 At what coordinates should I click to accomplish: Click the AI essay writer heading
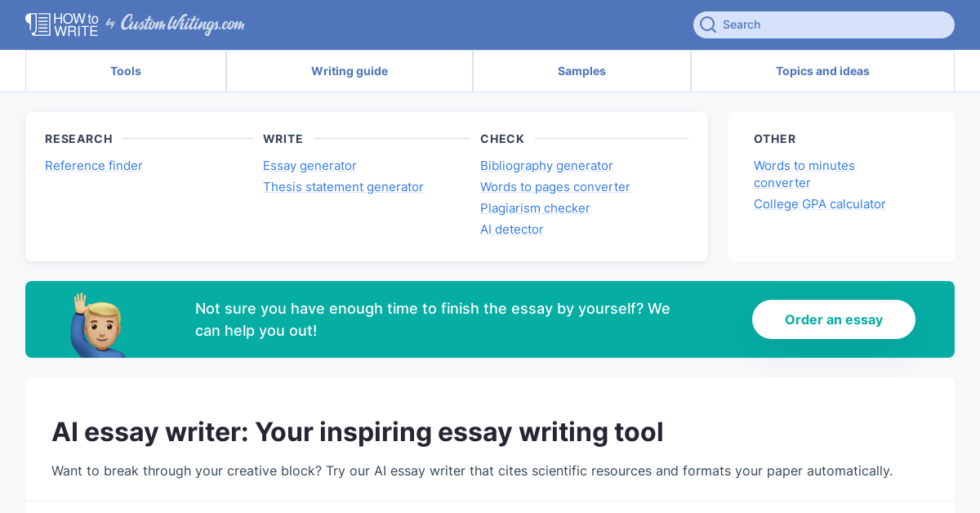pyautogui.click(x=358, y=432)
